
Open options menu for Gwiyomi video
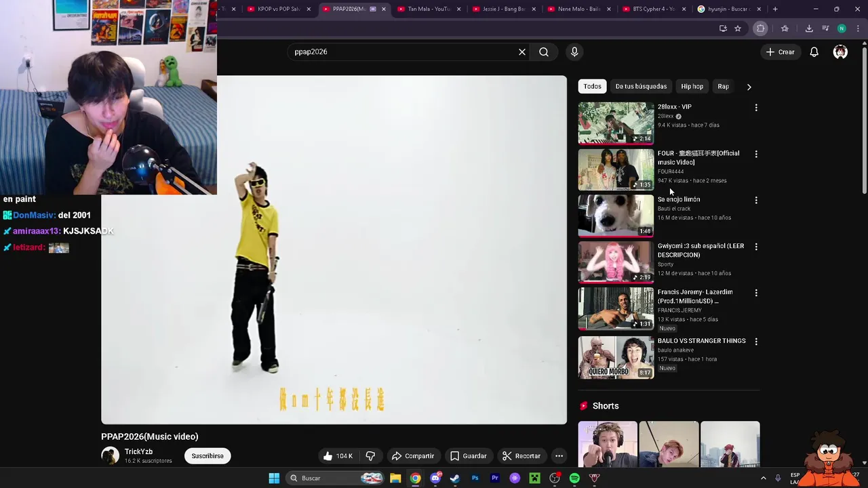click(x=756, y=247)
